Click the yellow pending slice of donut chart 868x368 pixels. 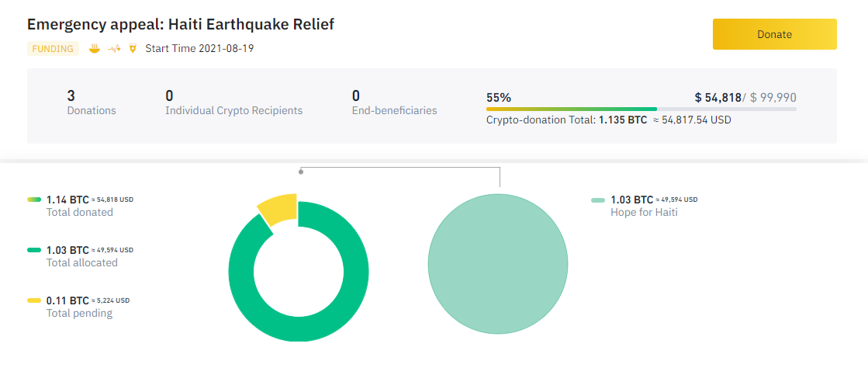(x=278, y=208)
